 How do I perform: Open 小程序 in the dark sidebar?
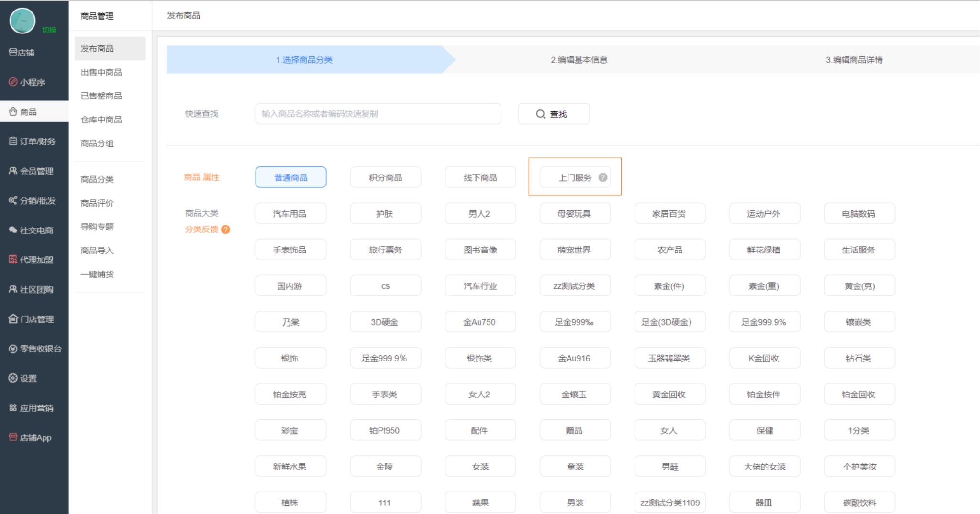coord(27,82)
